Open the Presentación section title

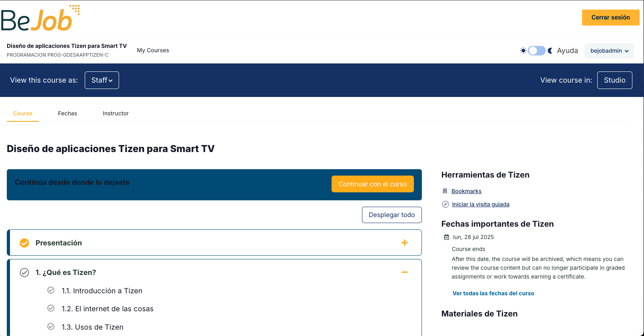point(59,243)
